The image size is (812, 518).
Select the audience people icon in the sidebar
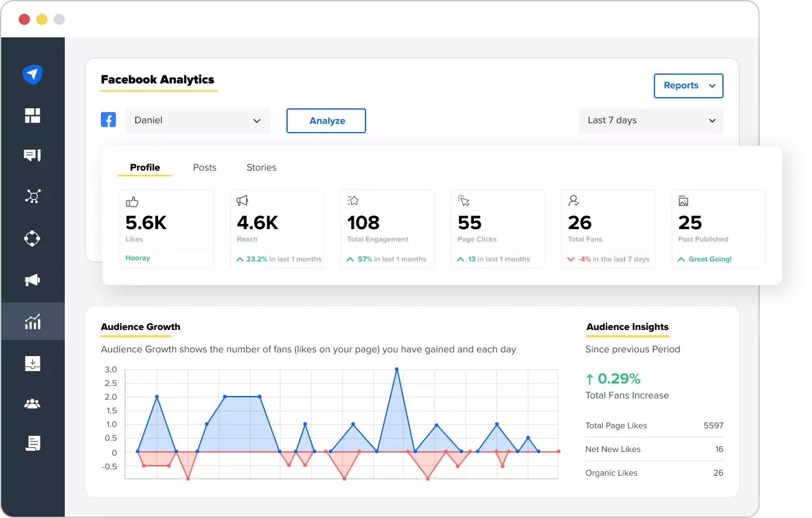click(32, 403)
